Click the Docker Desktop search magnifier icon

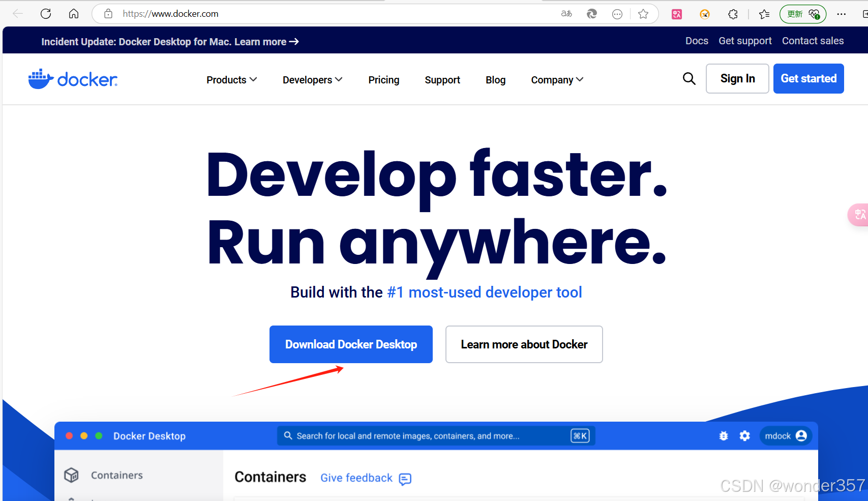coord(288,436)
